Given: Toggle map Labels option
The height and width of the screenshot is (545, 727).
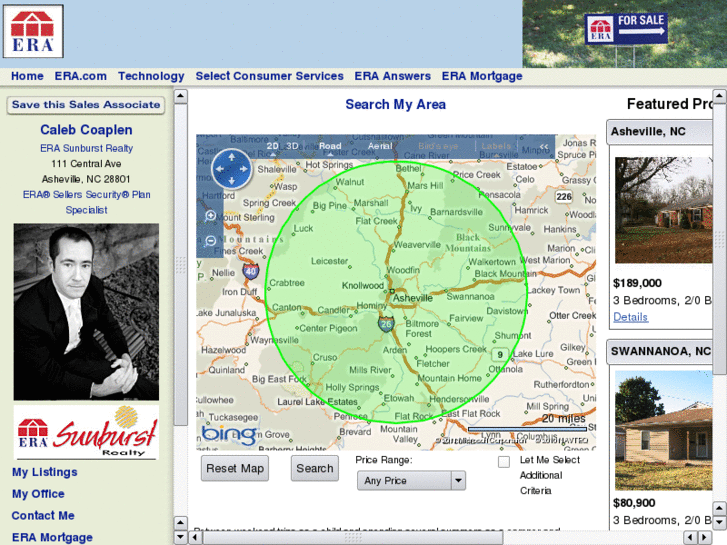Looking at the screenshot, I should click(x=496, y=146).
